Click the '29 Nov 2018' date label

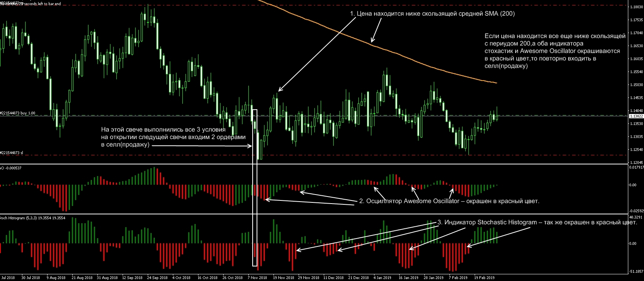pyautogui.click(x=309, y=278)
